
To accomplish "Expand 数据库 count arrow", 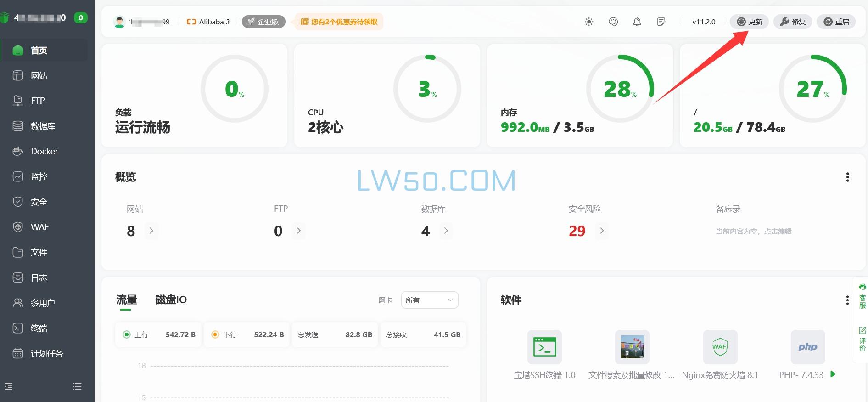I will pyautogui.click(x=446, y=231).
